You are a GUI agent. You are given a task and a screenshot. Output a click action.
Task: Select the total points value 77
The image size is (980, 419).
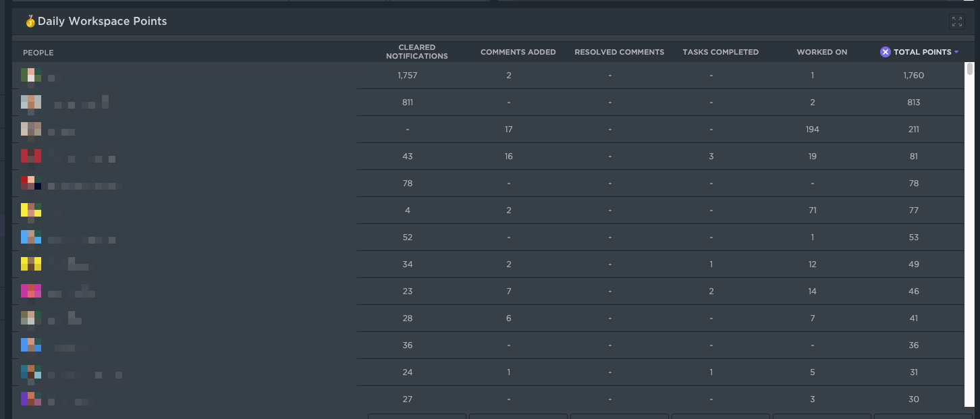914,211
